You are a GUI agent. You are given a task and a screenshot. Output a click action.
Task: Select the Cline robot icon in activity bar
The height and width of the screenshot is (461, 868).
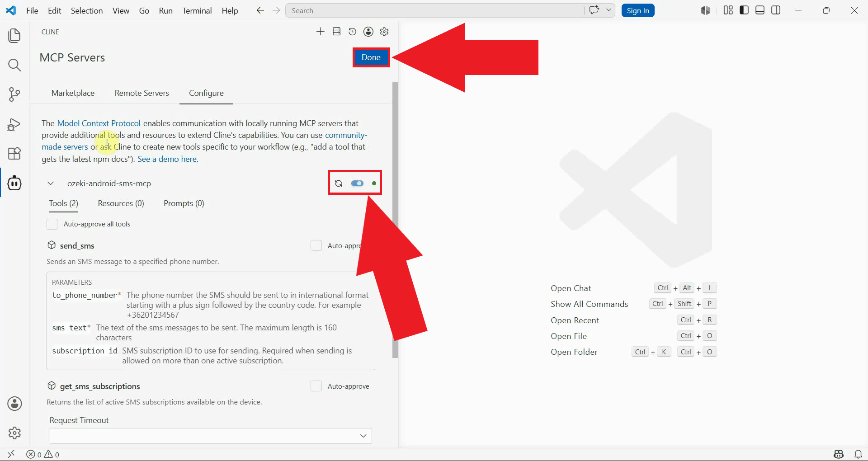[x=14, y=183]
